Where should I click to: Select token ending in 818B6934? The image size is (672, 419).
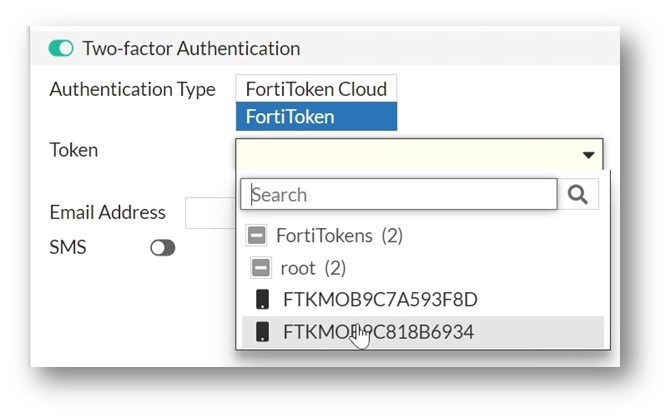(423, 332)
